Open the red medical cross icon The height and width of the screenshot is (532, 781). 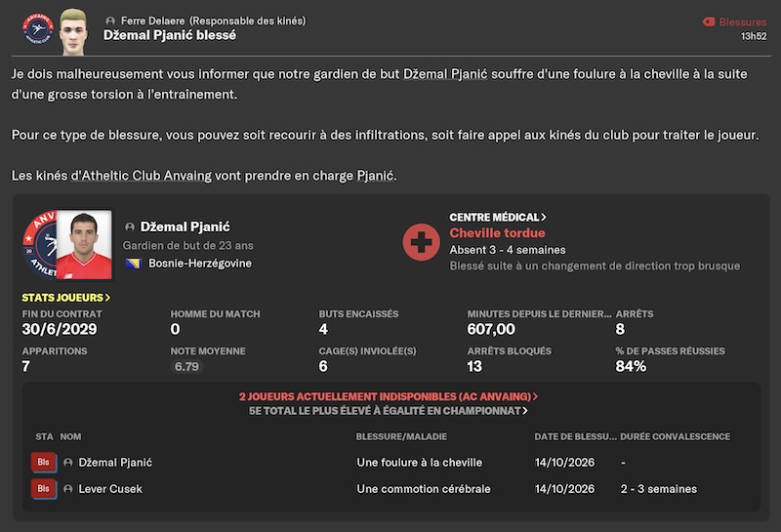click(x=422, y=242)
